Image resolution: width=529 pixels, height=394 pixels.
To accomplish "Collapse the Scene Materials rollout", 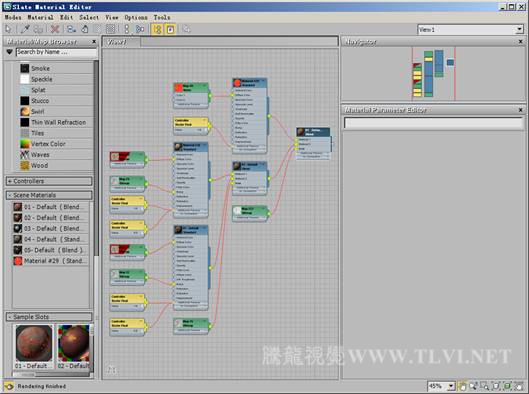I will tap(49, 195).
